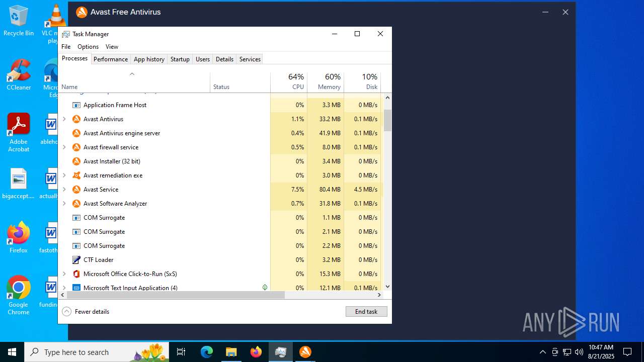The height and width of the screenshot is (362, 644).
Task: Click scroll right arrow of process list
Action: pos(379,295)
